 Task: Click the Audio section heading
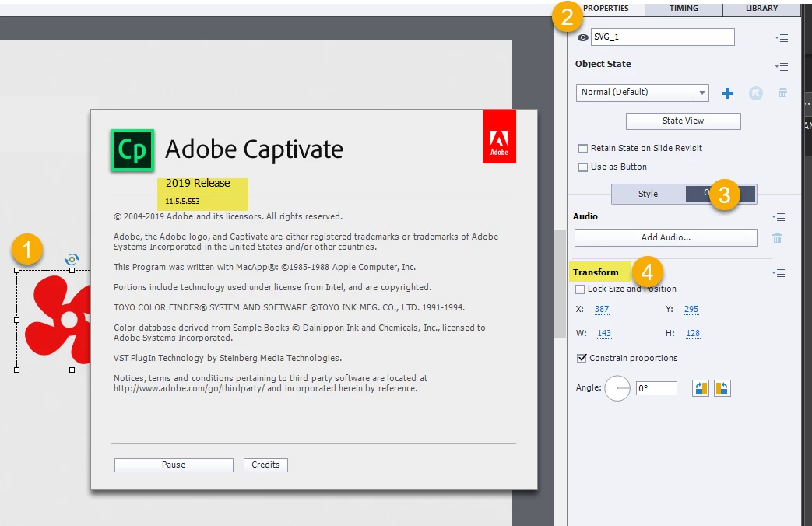[x=585, y=216]
